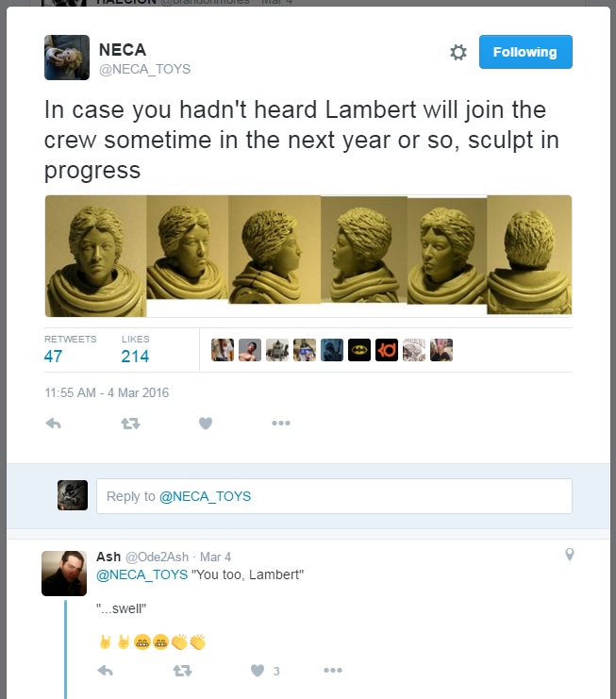Retweet Ash's reply
The image size is (616, 699).
(182, 671)
